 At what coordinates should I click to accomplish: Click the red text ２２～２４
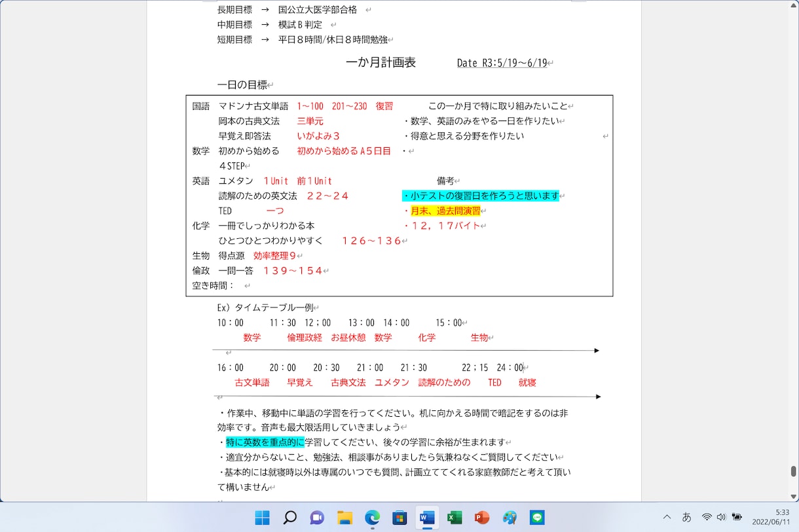(327, 196)
